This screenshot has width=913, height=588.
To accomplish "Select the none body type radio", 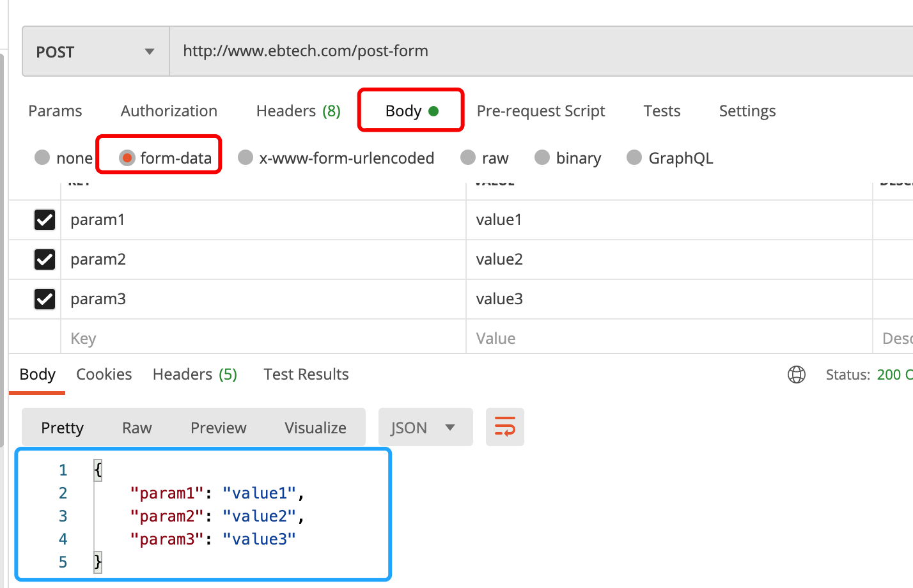I will (x=42, y=157).
